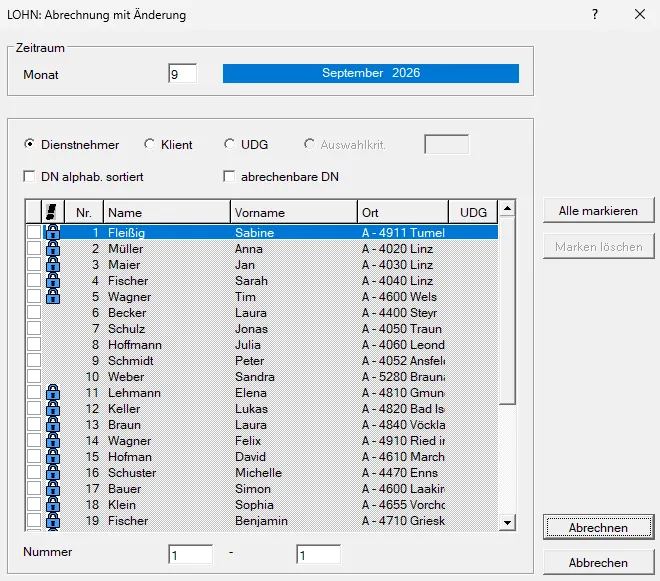
Task: Tick the checkbox for Becker Laura
Action: pyautogui.click(x=34, y=312)
